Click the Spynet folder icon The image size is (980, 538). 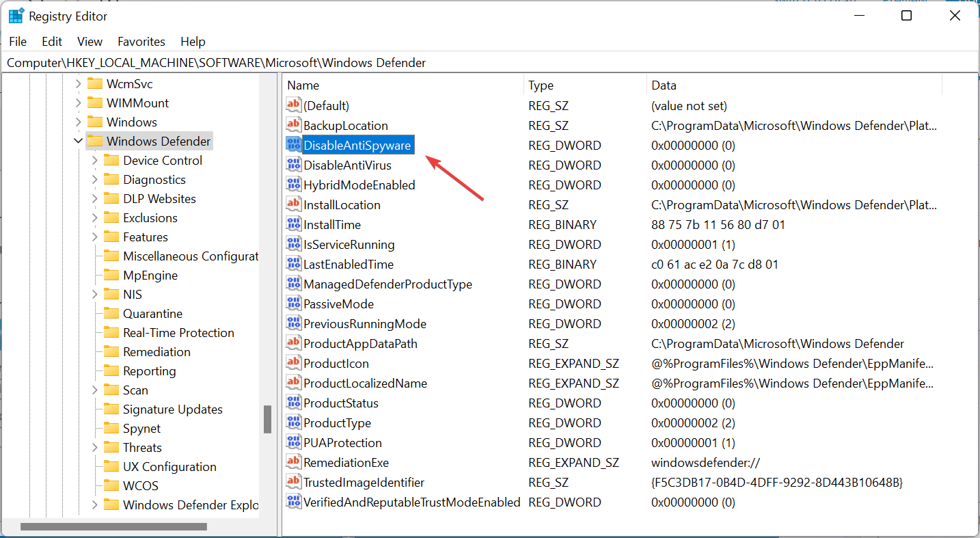(x=111, y=428)
